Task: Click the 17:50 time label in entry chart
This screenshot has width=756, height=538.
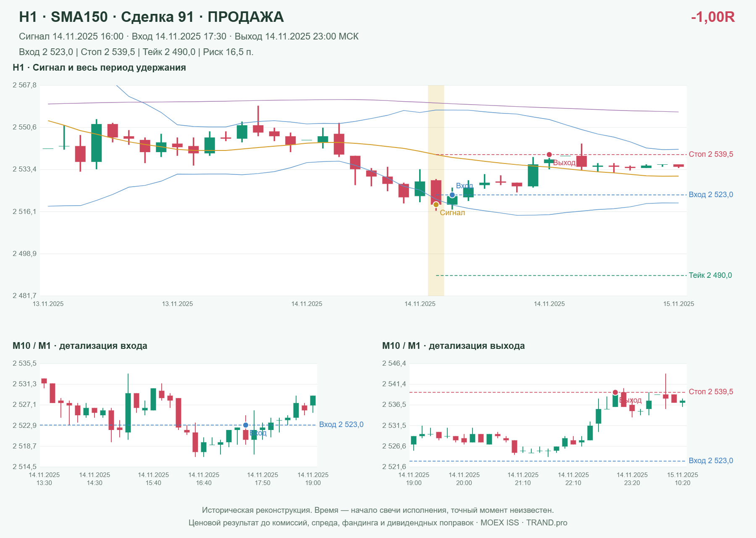Action: (262, 483)
